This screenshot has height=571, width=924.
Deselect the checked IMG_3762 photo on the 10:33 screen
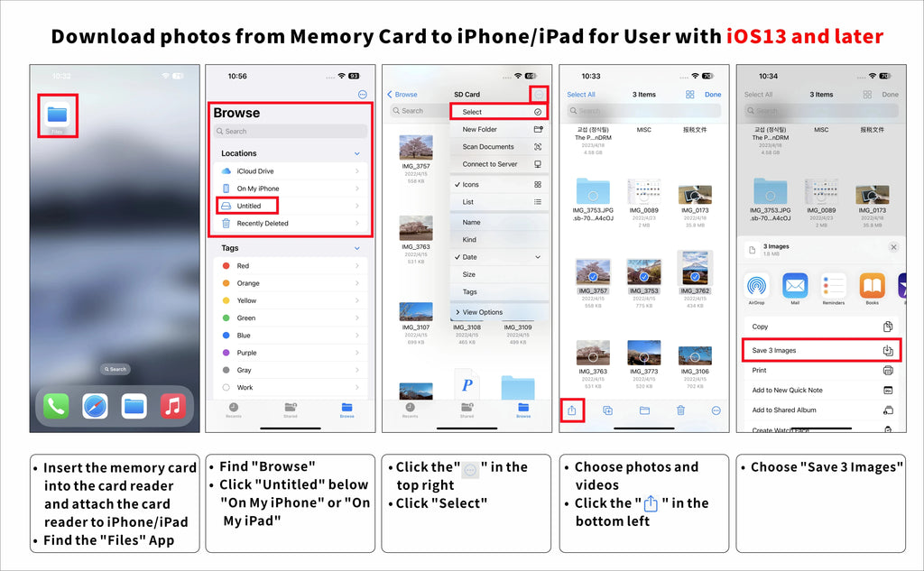696,269
